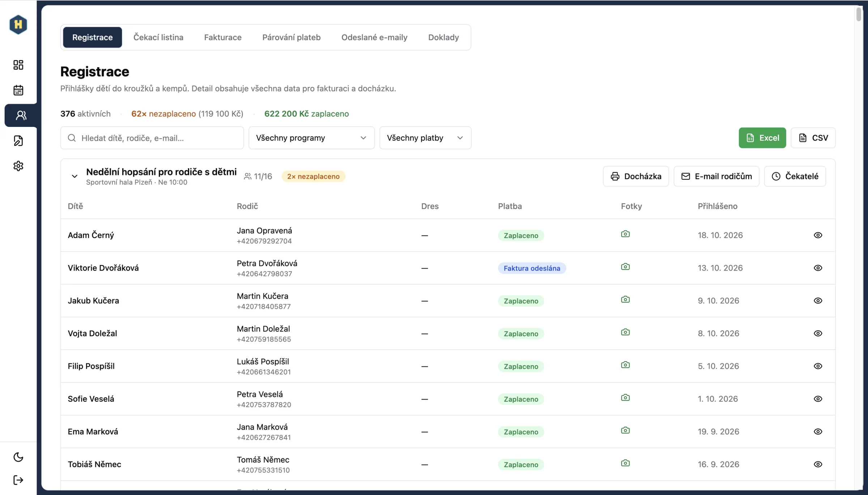868x495 pixels.
Task: Open the Všechny platby dropdown
Action: tap(425, 138)
